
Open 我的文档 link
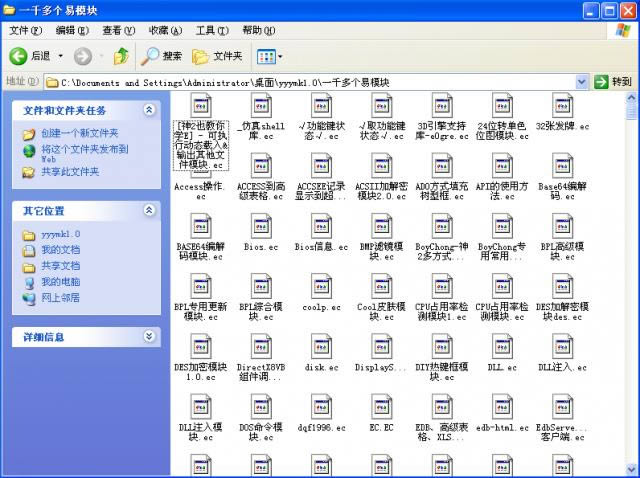(60, 250)
